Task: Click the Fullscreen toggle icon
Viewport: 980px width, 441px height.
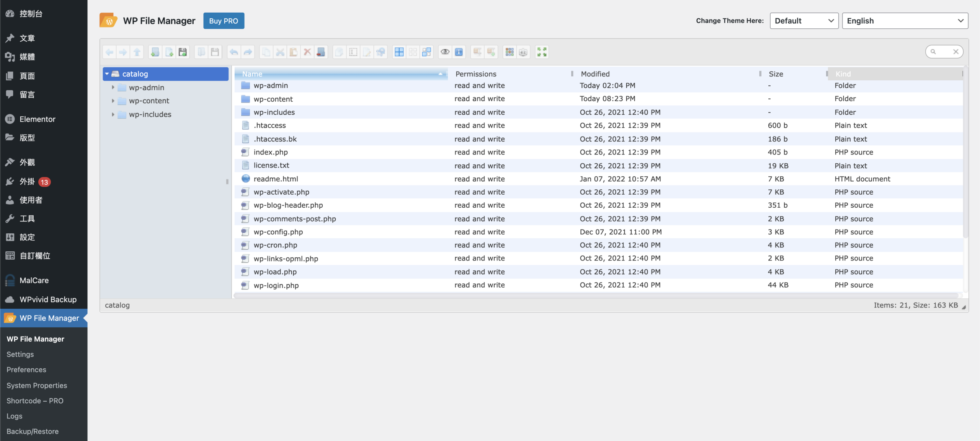Action: pyautogui.click(x=542, y=52)
